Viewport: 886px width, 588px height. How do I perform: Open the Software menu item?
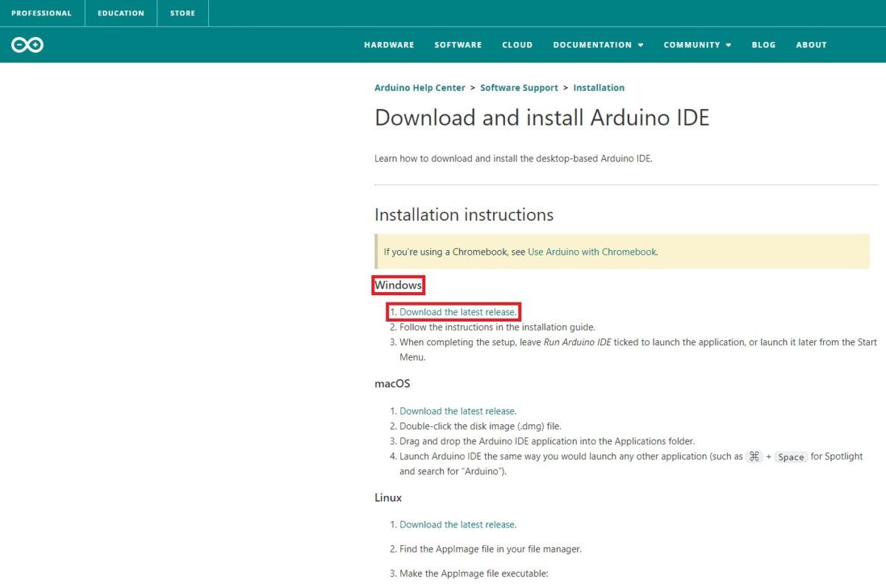458,45
